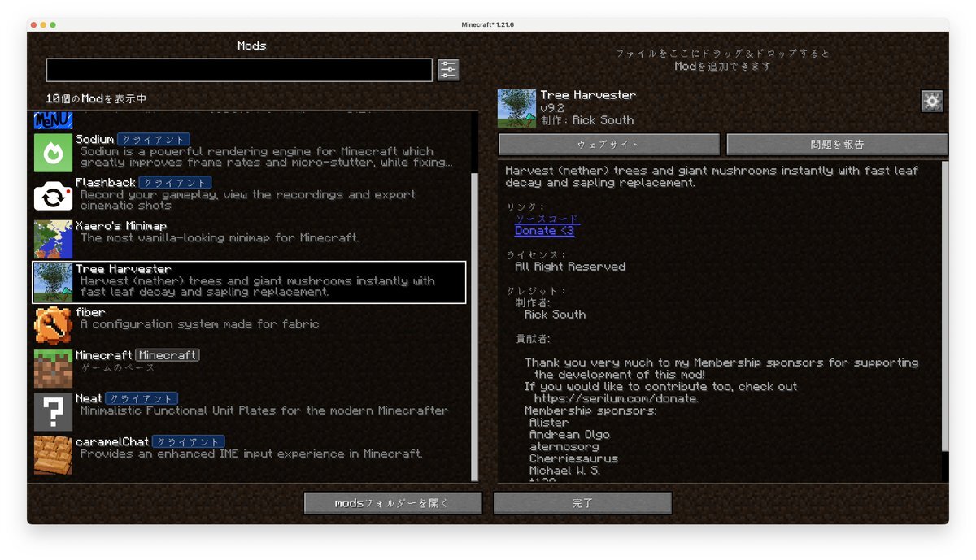
Task: Click sponsor name Cherriesaurus
Action: 573,458
